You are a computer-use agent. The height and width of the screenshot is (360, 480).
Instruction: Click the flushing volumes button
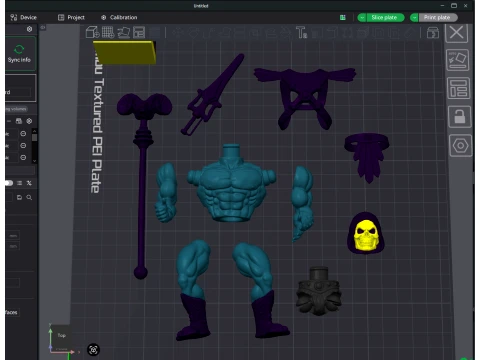16,109
